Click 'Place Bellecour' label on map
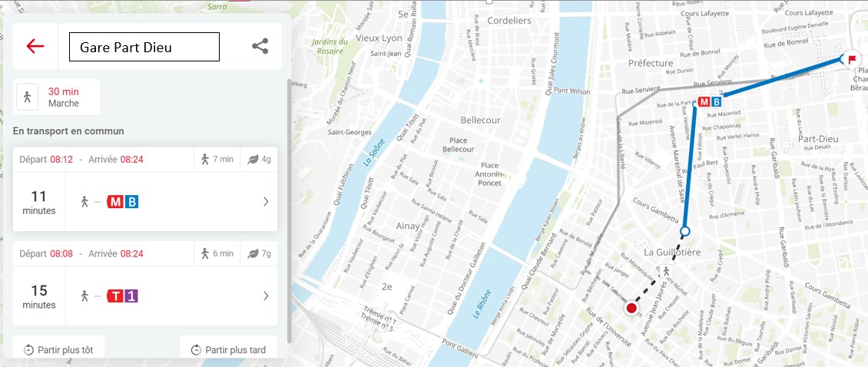The image size is (868, 367). pyautogui.click(x=458, y=145)
